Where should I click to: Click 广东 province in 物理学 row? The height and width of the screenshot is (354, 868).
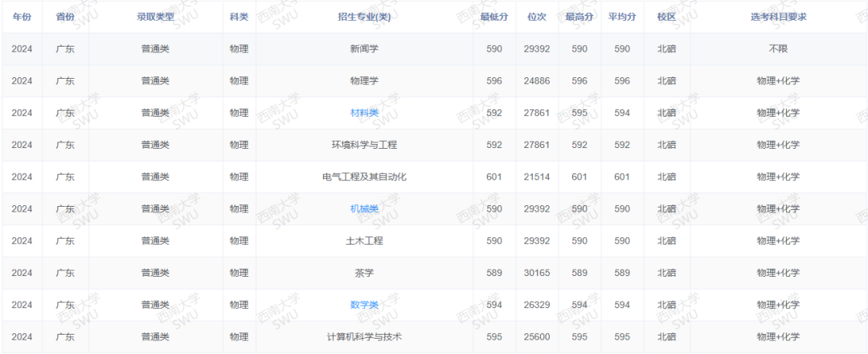click(65, 81)
